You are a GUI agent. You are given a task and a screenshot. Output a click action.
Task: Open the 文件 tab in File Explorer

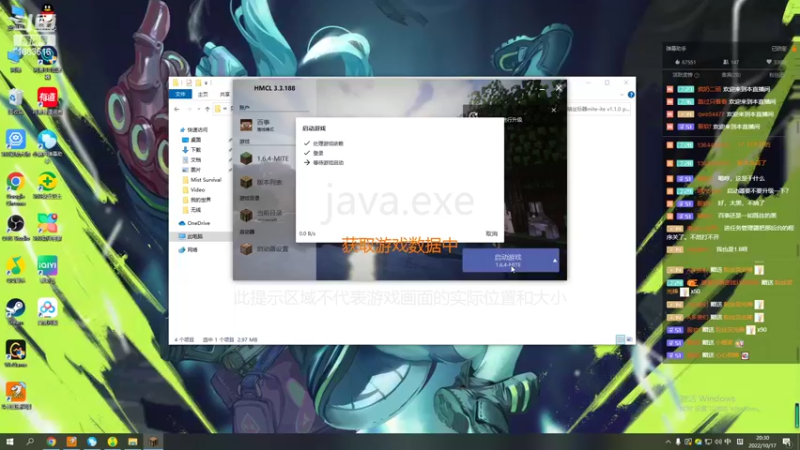(181, 94)
